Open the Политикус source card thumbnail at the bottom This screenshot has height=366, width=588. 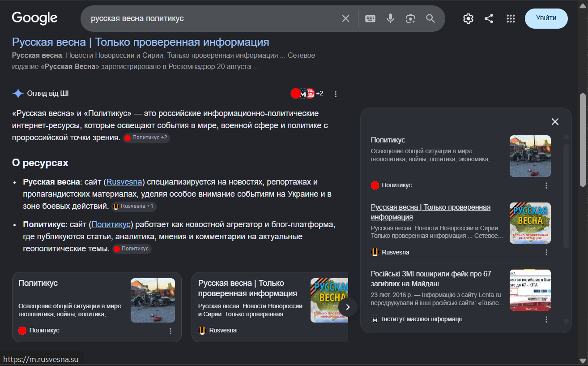[x=153, y=301]
